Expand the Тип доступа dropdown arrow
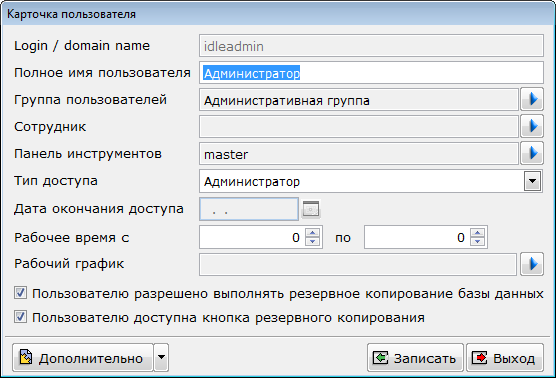The width and height of the screenshot is (556, 378). [532, 181]
